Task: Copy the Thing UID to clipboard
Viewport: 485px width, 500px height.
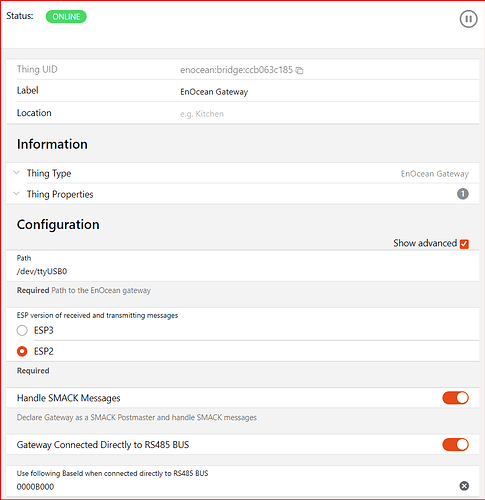Action: coord(299,70)
